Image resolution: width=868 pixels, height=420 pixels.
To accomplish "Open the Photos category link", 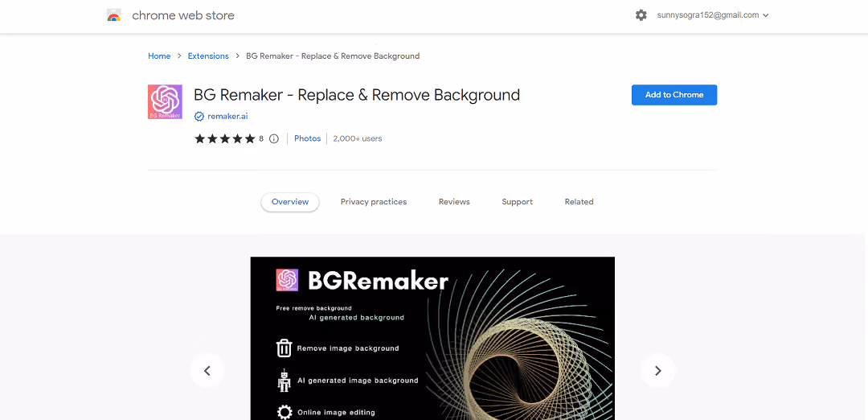I will [x=307, y=138].
